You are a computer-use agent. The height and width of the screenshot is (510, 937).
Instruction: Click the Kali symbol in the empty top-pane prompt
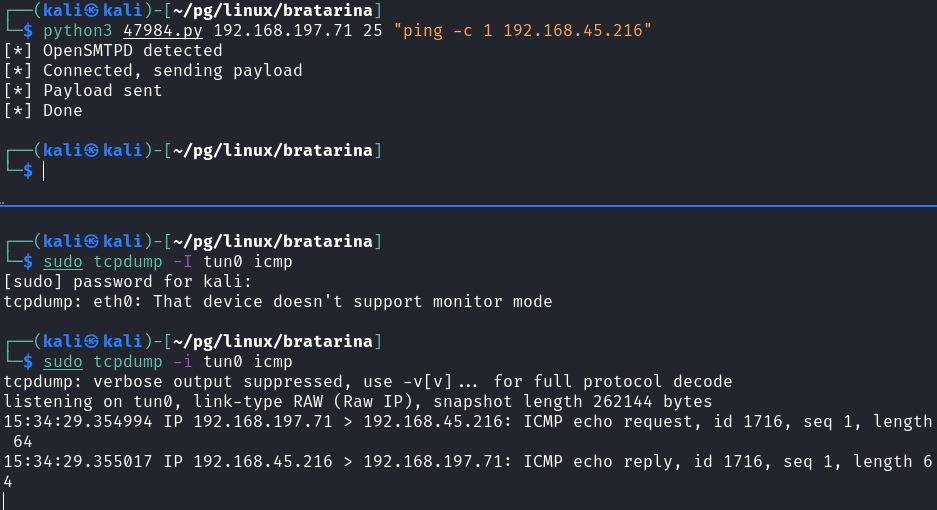click(91, 150)
